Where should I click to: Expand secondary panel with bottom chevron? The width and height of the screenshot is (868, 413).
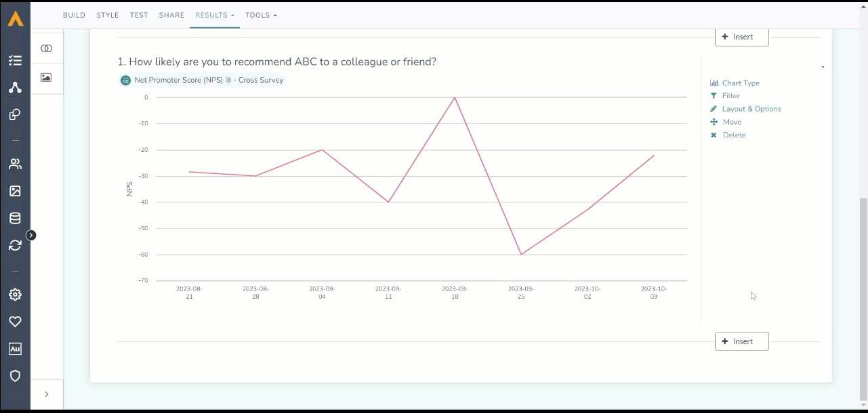click(46, 394)
